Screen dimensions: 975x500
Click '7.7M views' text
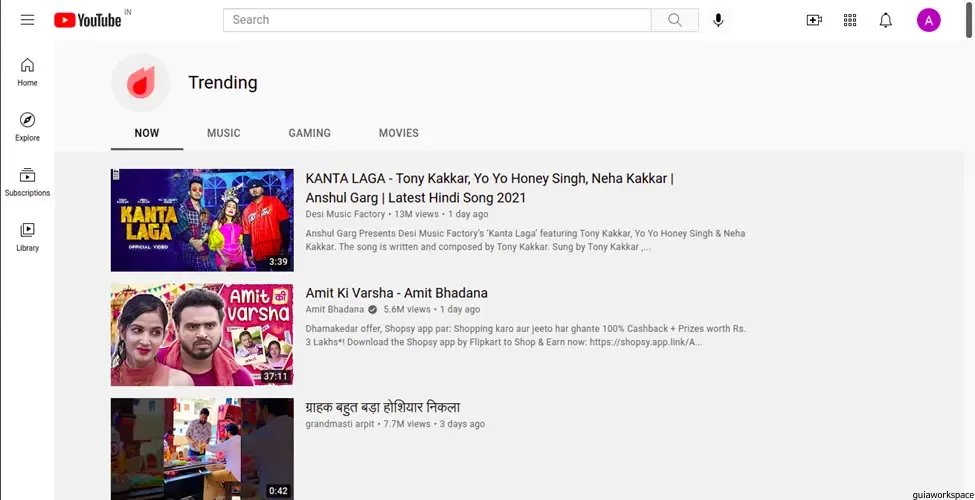[407, 424]
